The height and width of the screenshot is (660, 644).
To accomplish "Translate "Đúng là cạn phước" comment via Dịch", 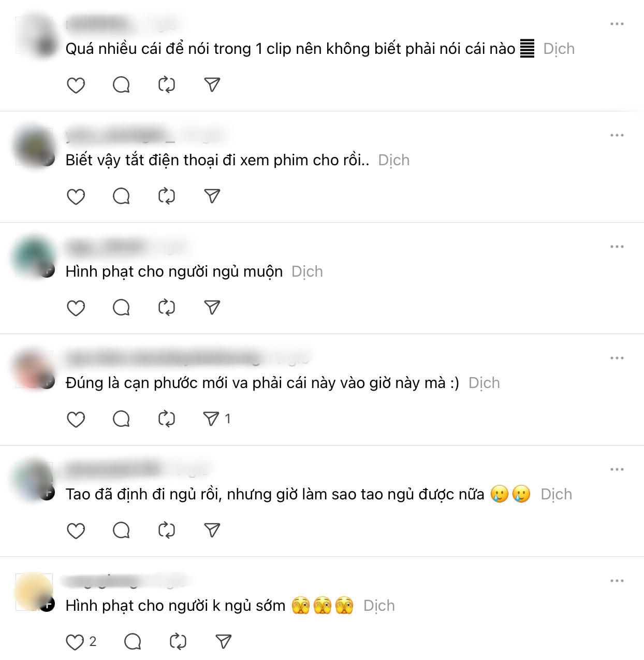I will pyautogui.click(x=484, y=383).
